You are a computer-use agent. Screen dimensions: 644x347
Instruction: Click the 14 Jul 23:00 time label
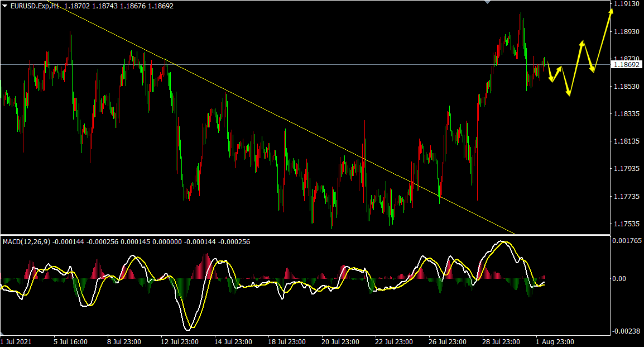pos(233,341)
